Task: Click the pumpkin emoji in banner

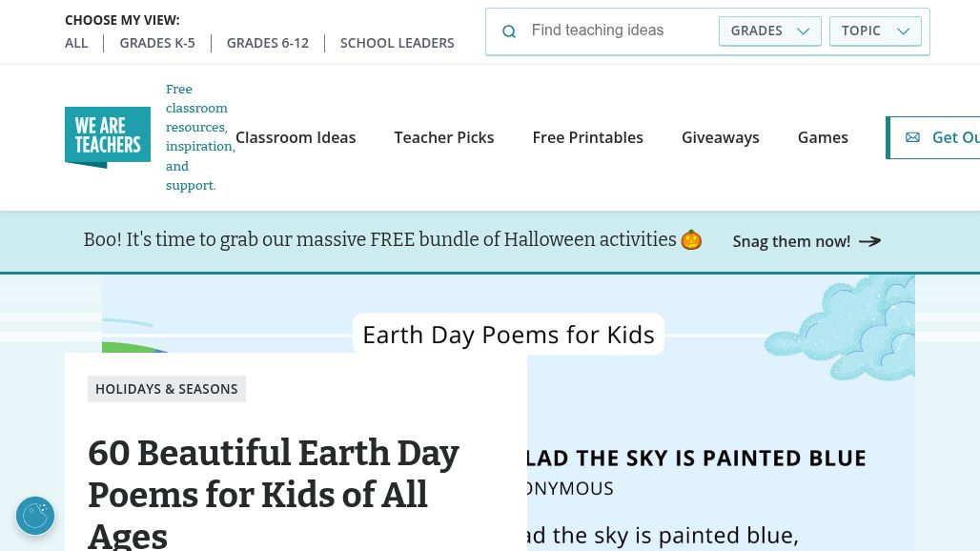Action: [691, 240]
